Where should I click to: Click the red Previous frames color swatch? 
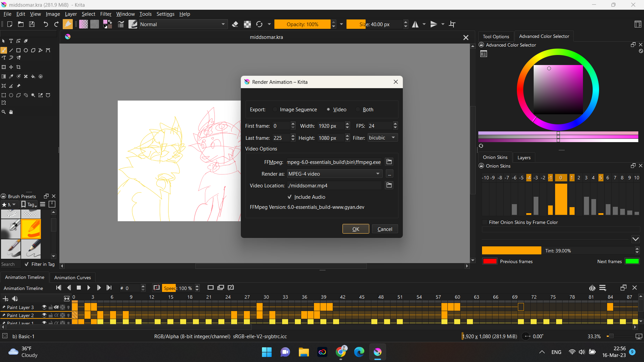(490, 261)
